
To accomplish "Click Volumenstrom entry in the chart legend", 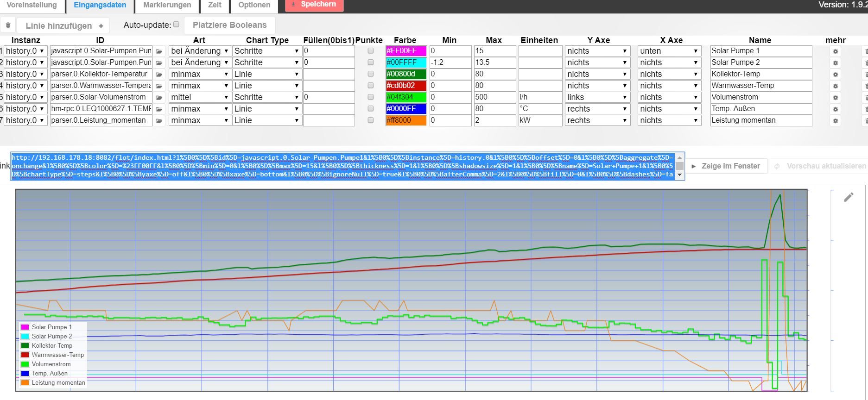I will click(x=51, y=364).
